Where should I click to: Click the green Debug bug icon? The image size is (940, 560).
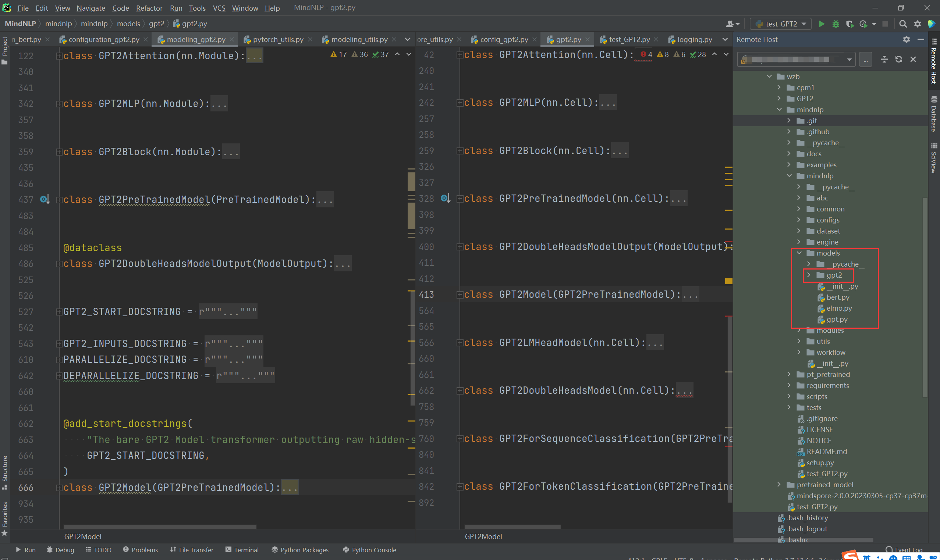click(x=836, y=24)
